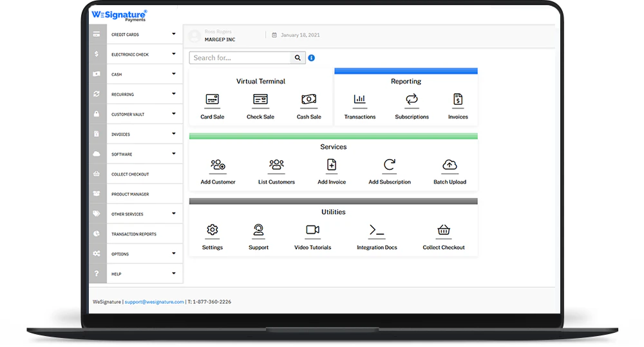Focus the Search for input field
This screenshot has width=644, height=347.
240,58
